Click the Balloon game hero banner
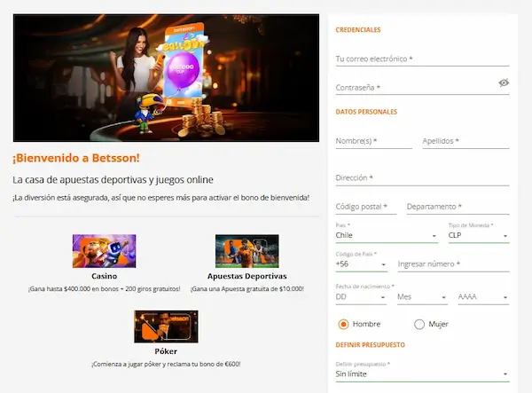 pyautogui.click(x=166, y=78)
